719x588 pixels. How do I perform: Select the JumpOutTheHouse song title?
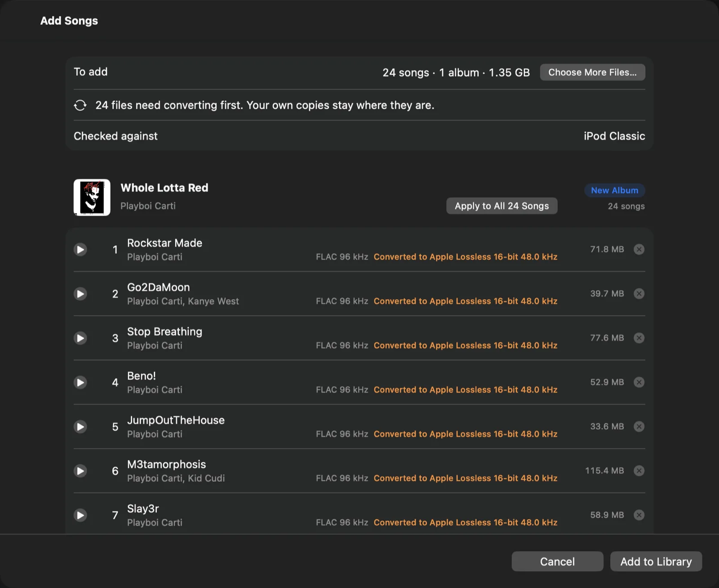[x=176, y=420]
